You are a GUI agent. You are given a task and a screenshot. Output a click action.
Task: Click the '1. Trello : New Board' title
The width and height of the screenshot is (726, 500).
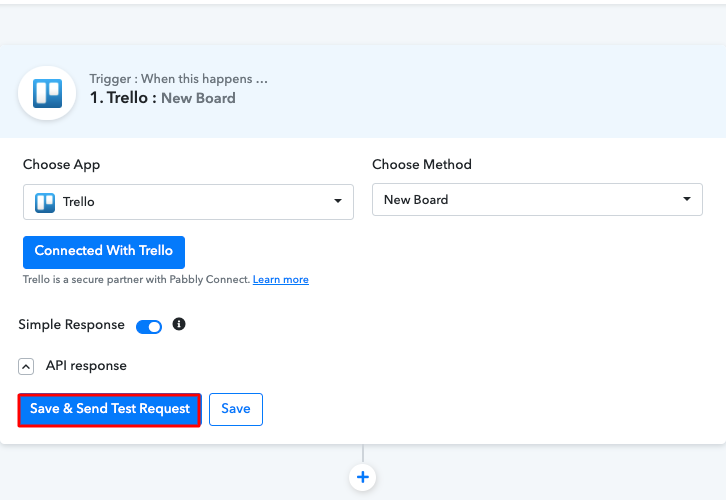point(162,98)
